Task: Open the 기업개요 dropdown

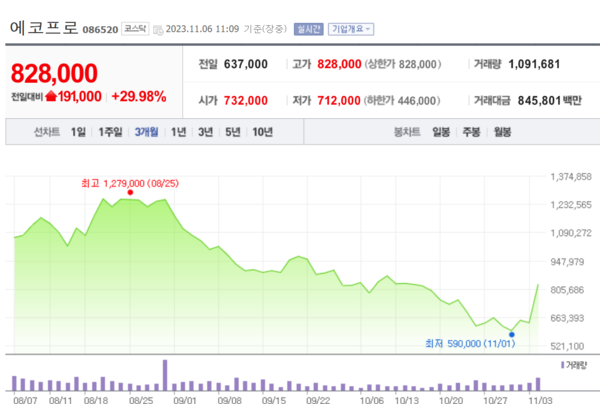Action: [351, 30]
